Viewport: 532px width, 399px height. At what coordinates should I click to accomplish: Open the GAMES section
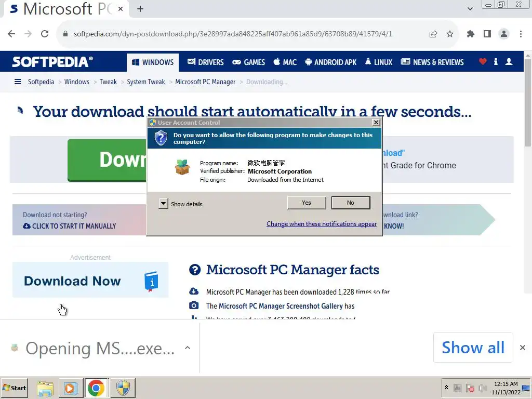tap(249, 62)
